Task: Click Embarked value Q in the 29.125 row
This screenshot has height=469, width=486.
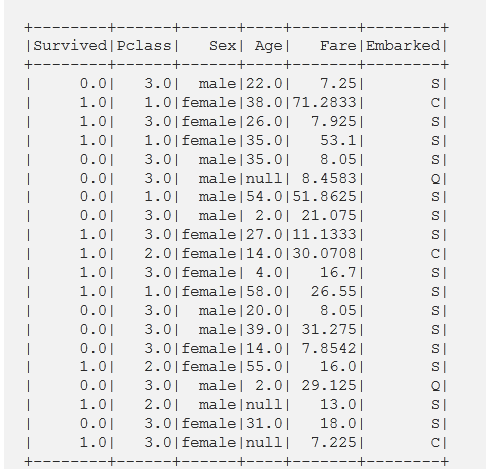Action: click(x=435, y=386)
